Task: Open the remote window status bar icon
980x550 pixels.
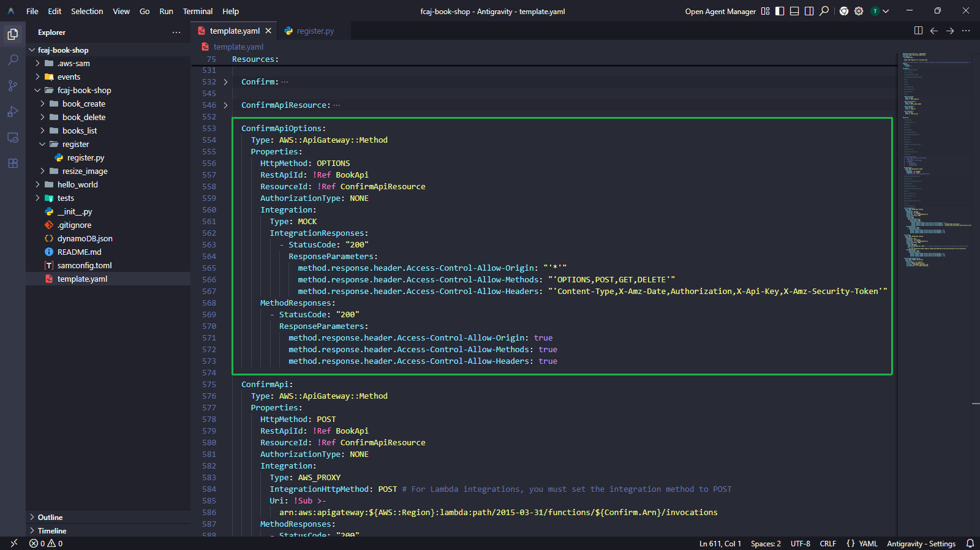Action: point(13,543)
